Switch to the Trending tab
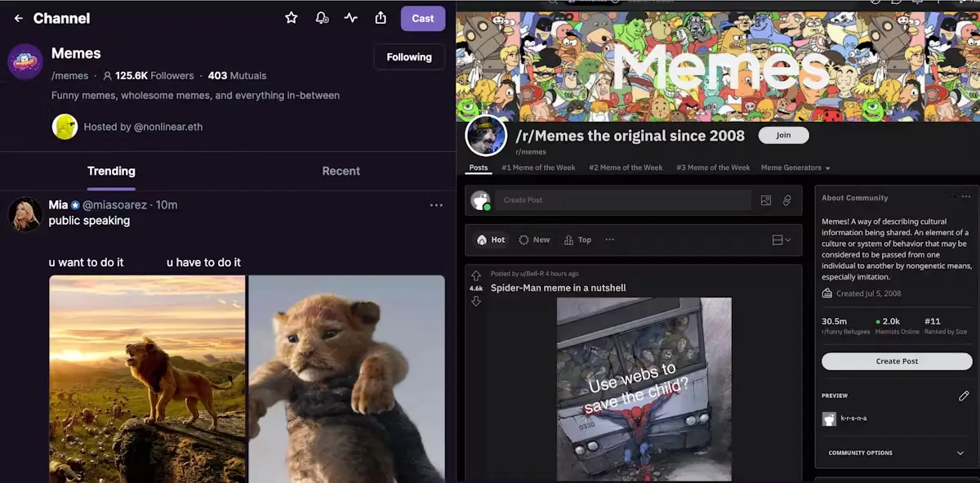The width and height of the screenshot is (980, 483). pyautogui.click(x=111, y=171)
